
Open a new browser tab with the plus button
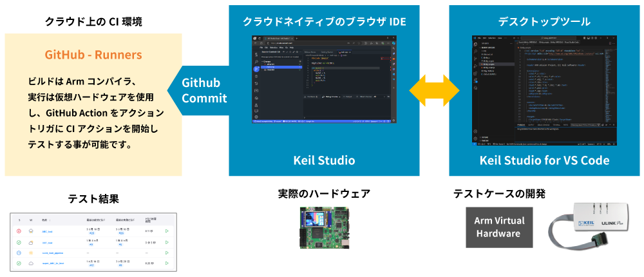[297, 38]
